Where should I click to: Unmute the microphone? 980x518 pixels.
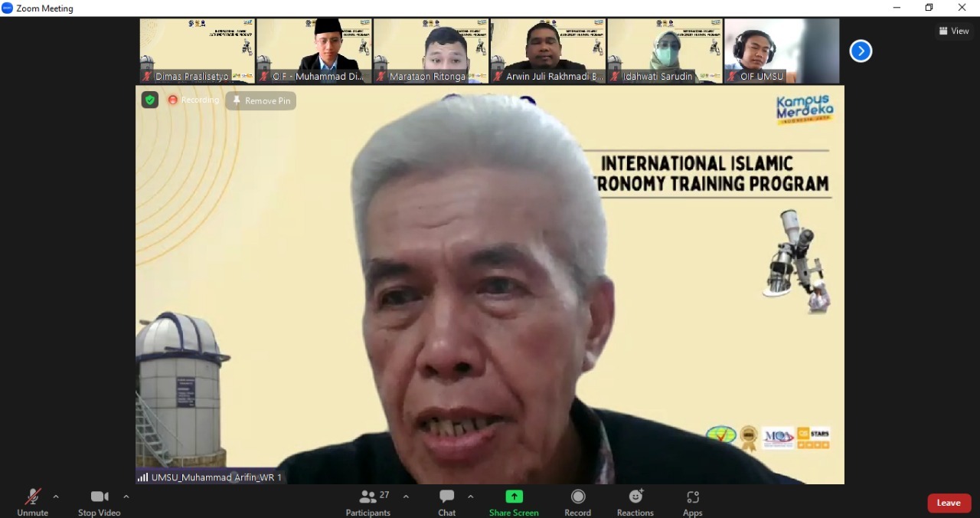click(x=32, y=502)
